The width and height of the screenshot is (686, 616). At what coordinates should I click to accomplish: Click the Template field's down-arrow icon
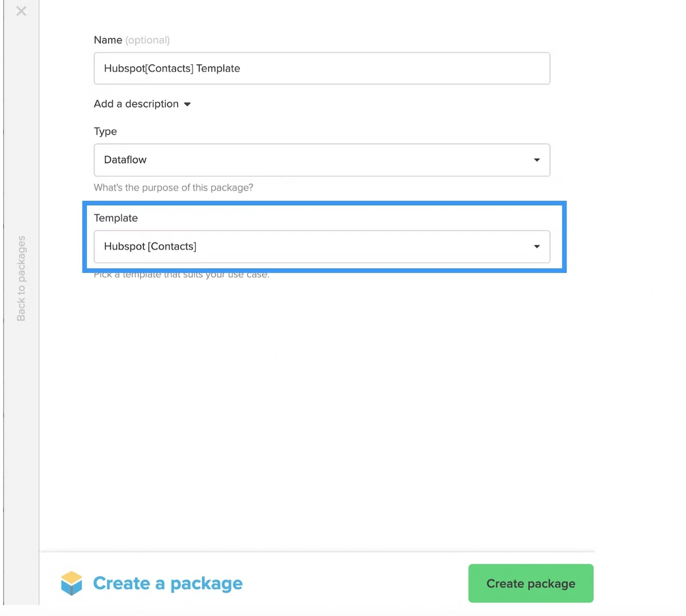(537, 247)
